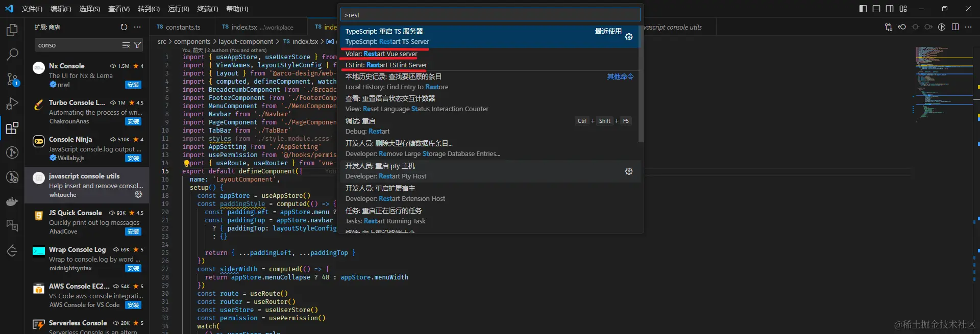Click the VS Code logo icon

(9, 9)
